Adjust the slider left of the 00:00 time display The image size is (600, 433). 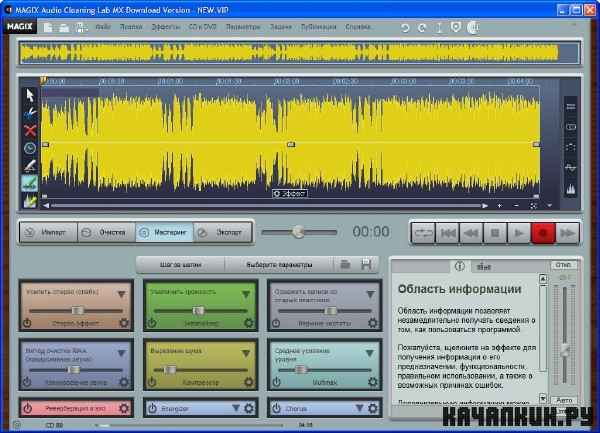[x=298, y=232]
